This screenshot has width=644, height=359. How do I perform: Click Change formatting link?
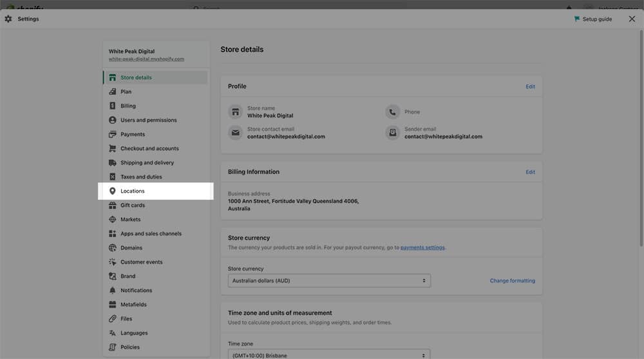(512, 280)
